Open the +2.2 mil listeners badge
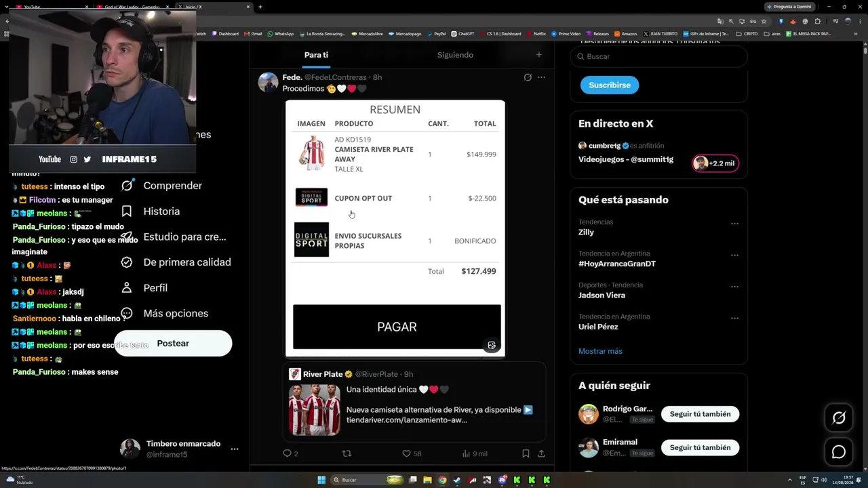This screenshot has width=868, height=488. (715, 163)
